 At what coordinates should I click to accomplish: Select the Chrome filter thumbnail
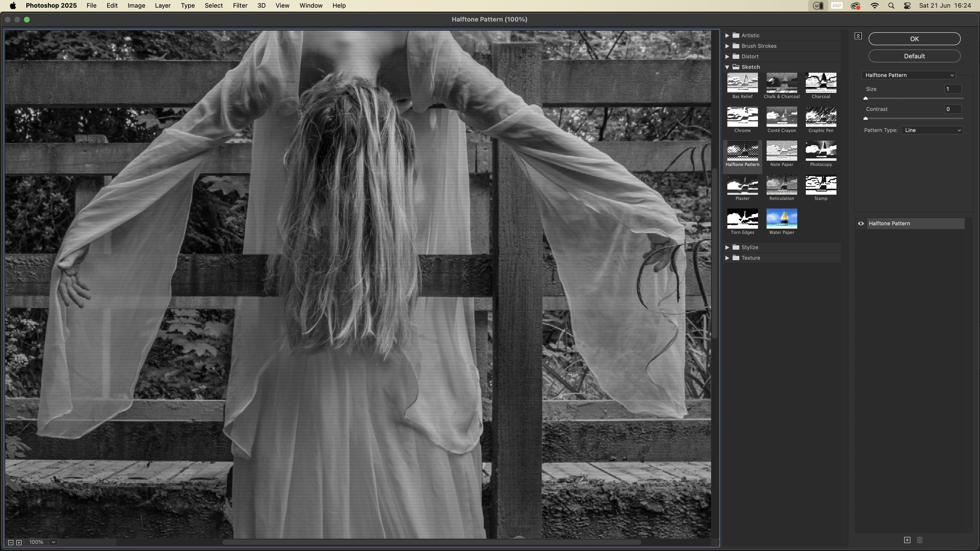[x=742, y=117]
